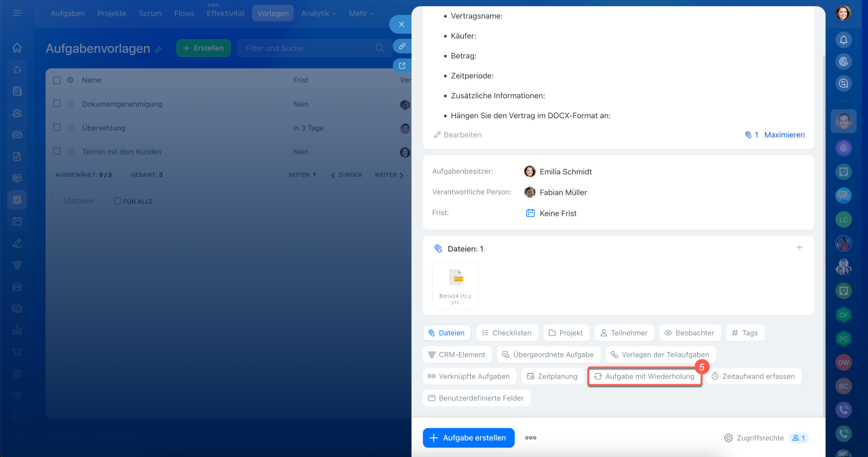Open the search icon in right panel
Screen dimensions: 868x457
point(844,83)
